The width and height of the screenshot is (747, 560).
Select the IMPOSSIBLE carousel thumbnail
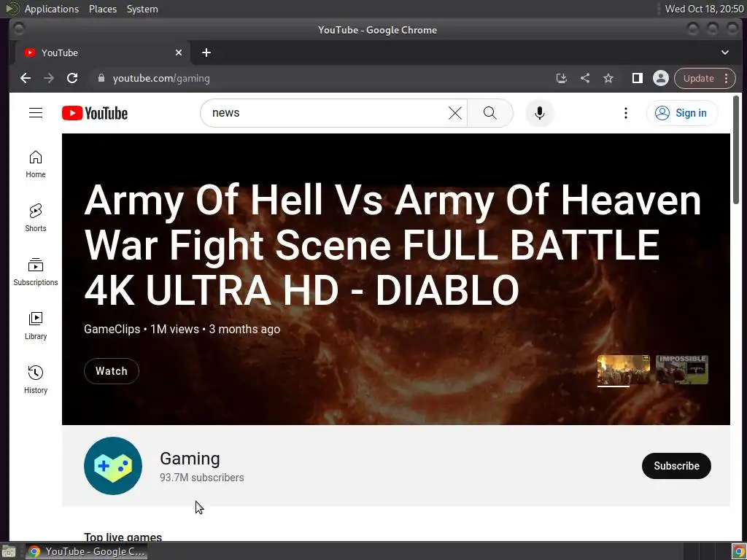point(682,370)
